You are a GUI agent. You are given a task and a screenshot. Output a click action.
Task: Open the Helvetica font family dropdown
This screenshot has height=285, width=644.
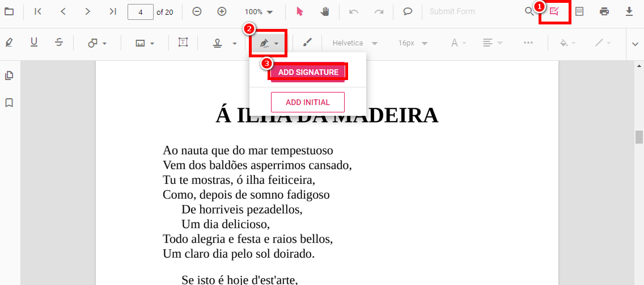click(x=355, y=43)
